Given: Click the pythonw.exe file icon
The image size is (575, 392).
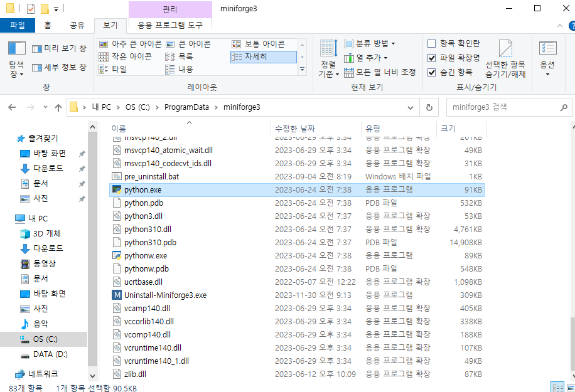Looking at the screenshot, I should click(117, 256).
